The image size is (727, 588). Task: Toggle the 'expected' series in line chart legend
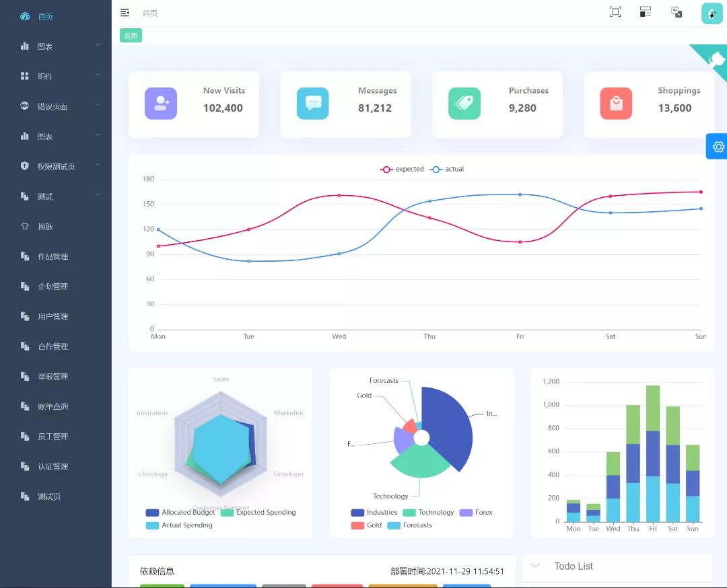tap(403, 170)
